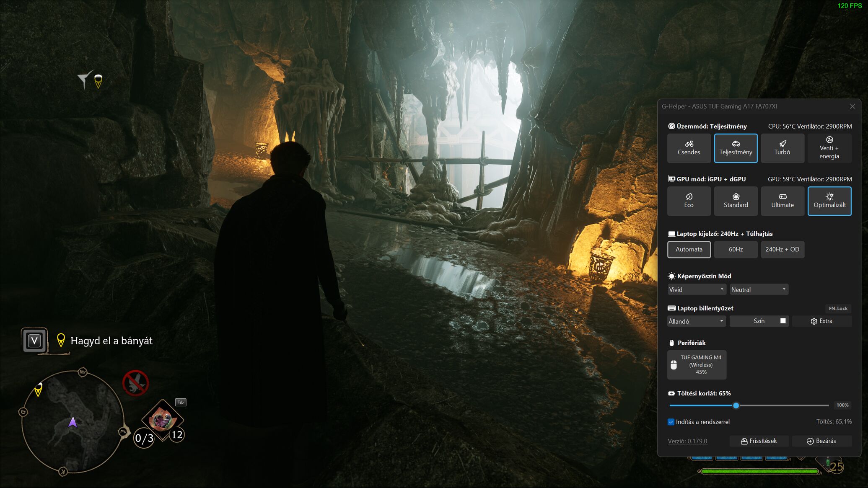Image resolution: width=868 pixels, height=488 pixels.
Task: Click the 120 FPS counter
Action: point(850,5)
